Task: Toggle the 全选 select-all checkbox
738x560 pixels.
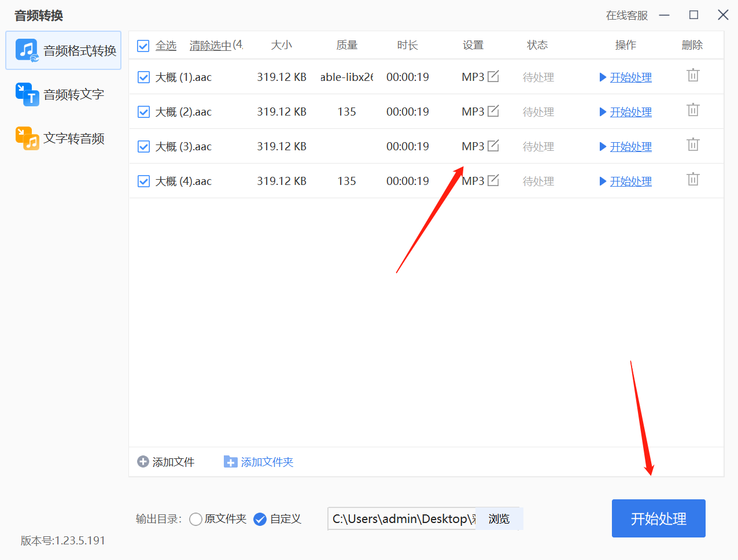Action: click(143, 46)
